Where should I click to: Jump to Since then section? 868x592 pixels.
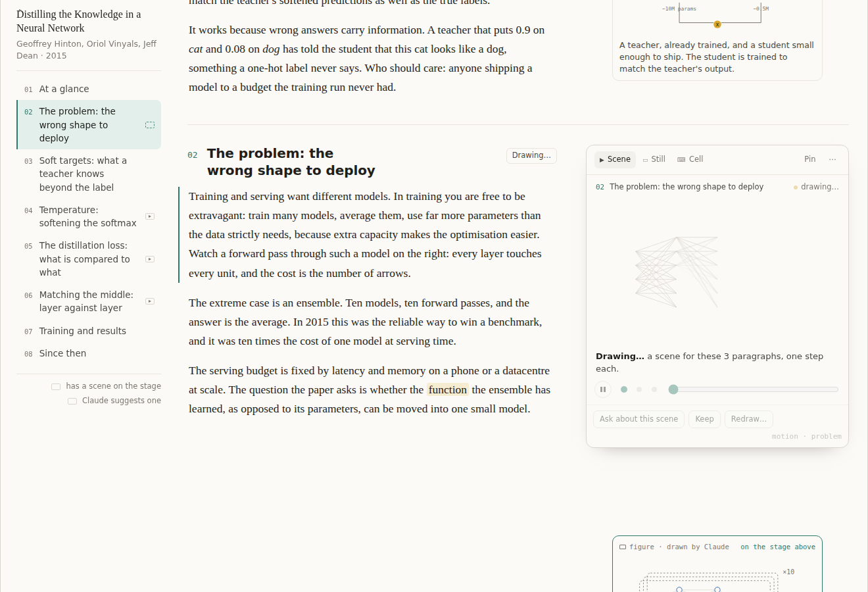pyautogui.click(x=89, y=353)
